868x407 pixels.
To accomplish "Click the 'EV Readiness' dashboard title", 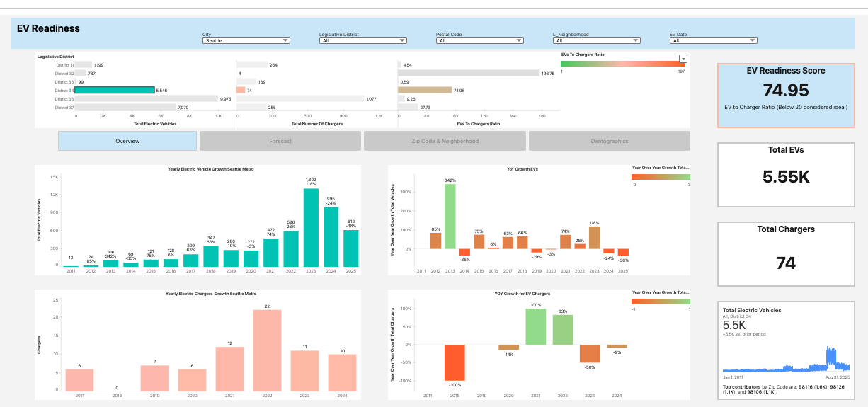I will pos(49,29).
